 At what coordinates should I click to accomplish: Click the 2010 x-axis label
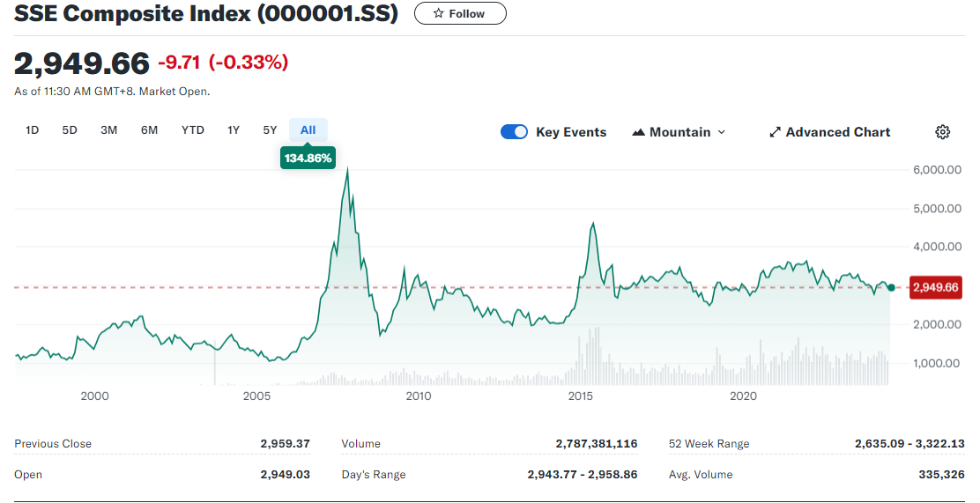(x=418, y=396)
